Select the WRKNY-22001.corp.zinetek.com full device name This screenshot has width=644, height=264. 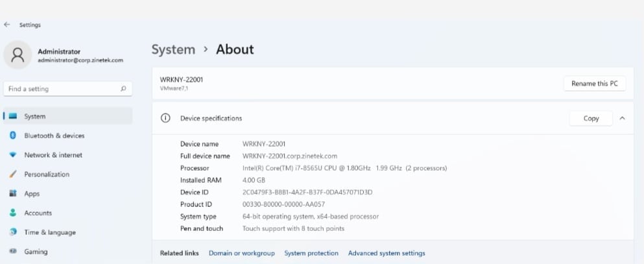point(289,156)
